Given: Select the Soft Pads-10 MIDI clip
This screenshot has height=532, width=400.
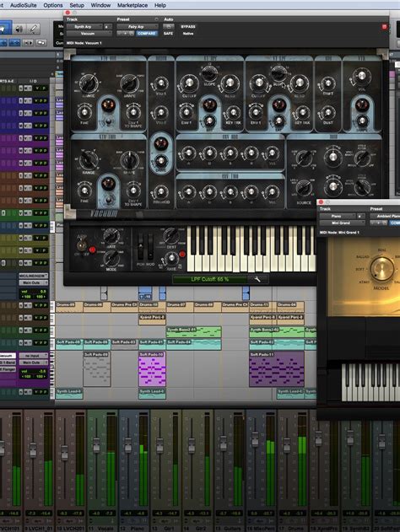Looking at the screenshot, I should tap(152, 369).
